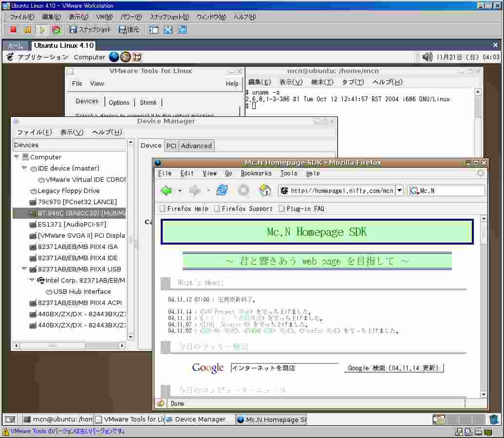This screenshot has height=438, width=504.
Task: Select ES1371 AudioPCI-97 in device tree
Action: 72,224
